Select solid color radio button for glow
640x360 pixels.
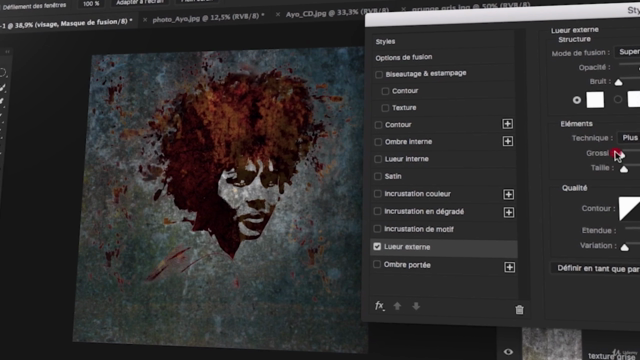(x=577, y=100)
